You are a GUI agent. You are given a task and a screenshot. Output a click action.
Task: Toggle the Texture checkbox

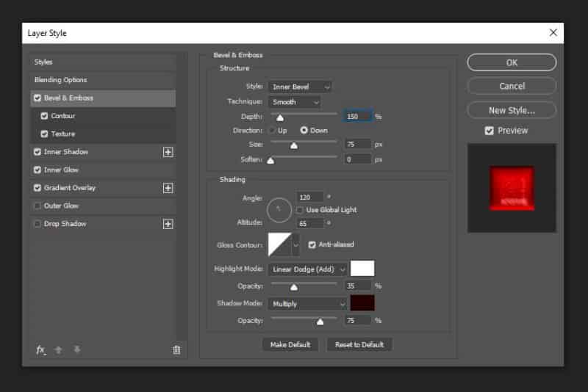(x=44, y=134)
